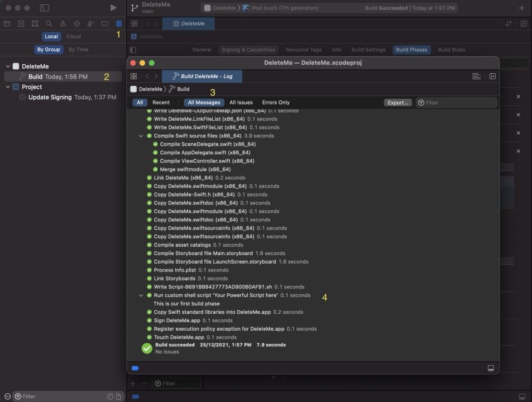Select the Build DeleteMe - Log tab
Screen dimensions: 532x402
202,76
